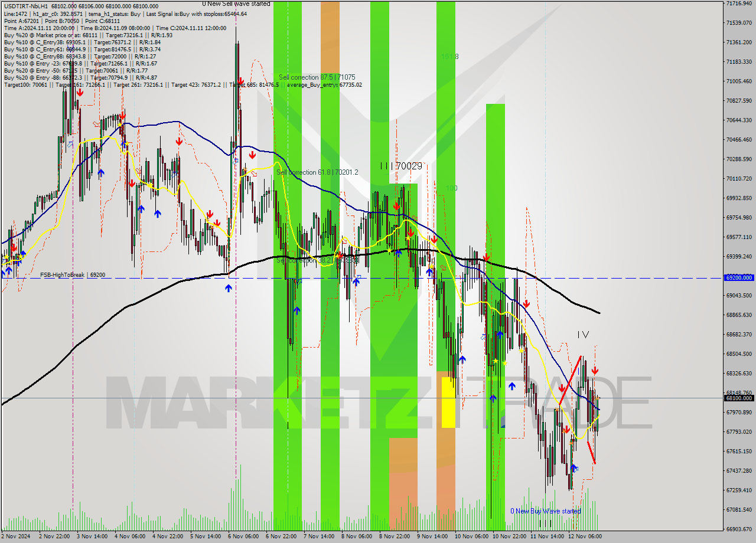The image size is (756, 543).
Task: Click the 68100.000 current price marker
Action: click(739, 398)
